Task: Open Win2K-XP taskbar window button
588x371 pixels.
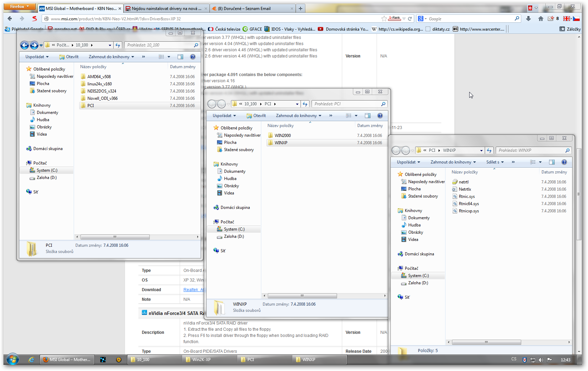Action: click(209, 360)
